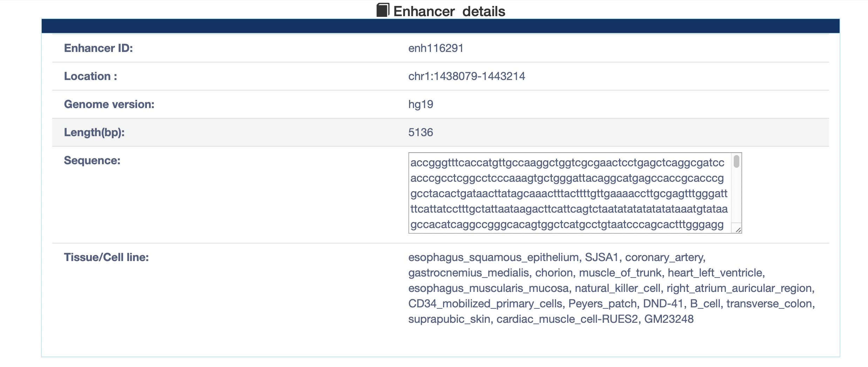868x367 pixels.
Task: Click the location value chr1:1438079-1443214
Action: 467,76
